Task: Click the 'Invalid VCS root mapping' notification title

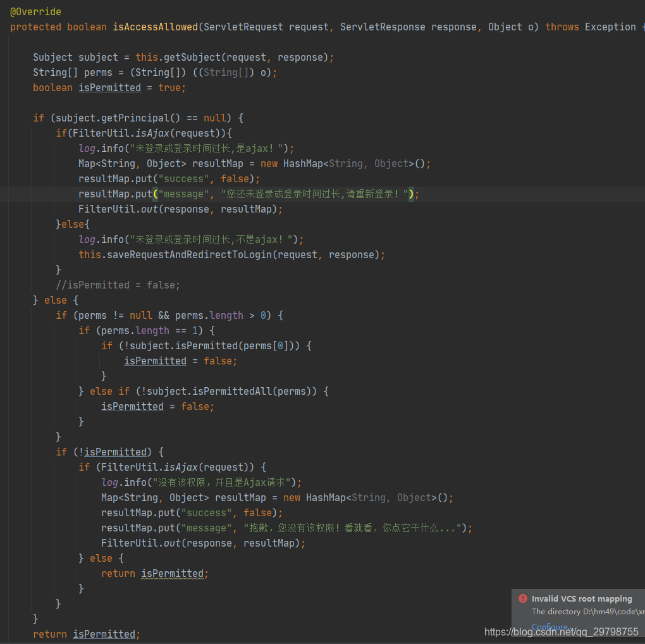Action: (582, 598)
